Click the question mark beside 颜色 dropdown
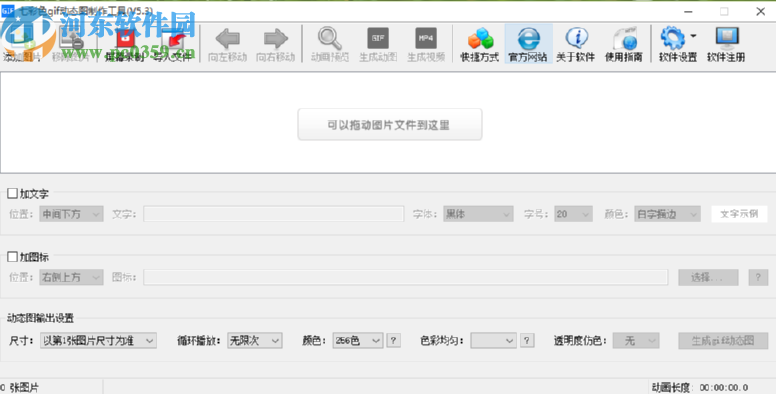The height and width of the screenshot is (394, 776). tap(393, 341)
